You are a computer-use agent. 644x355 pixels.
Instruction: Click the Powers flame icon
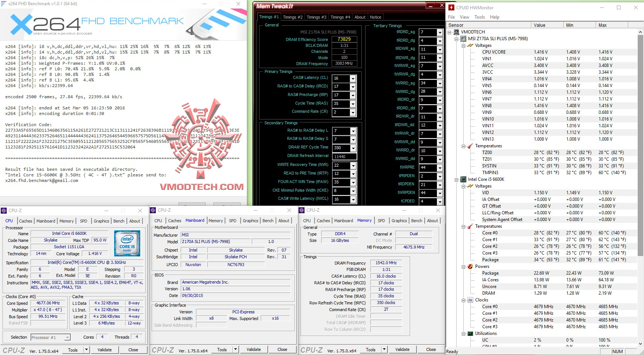point(470,266)
